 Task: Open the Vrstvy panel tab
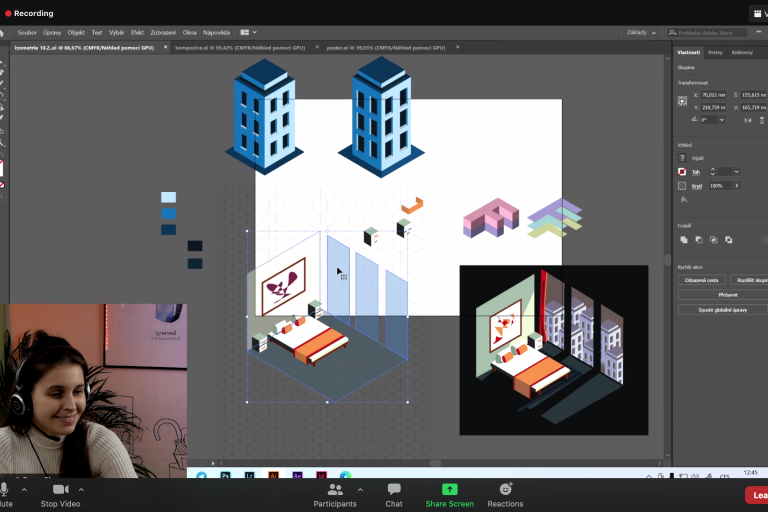pyautogui.click(x=714, y=52)
